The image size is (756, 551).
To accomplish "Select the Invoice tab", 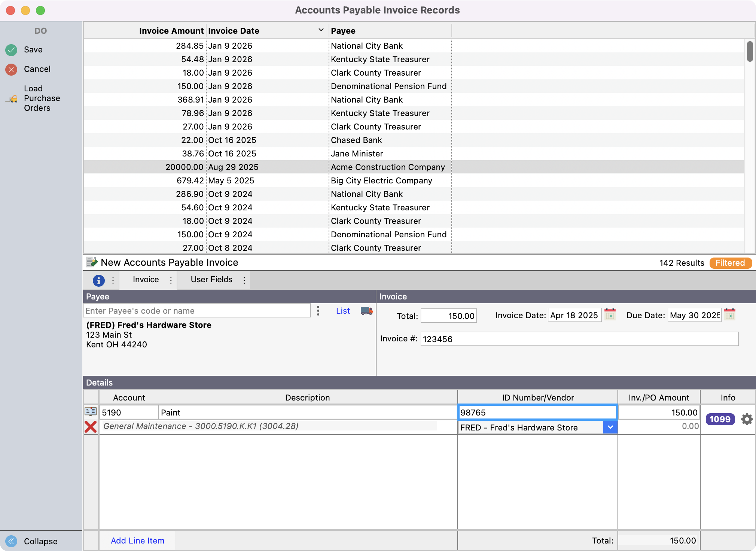I will [x=146, y=280].
